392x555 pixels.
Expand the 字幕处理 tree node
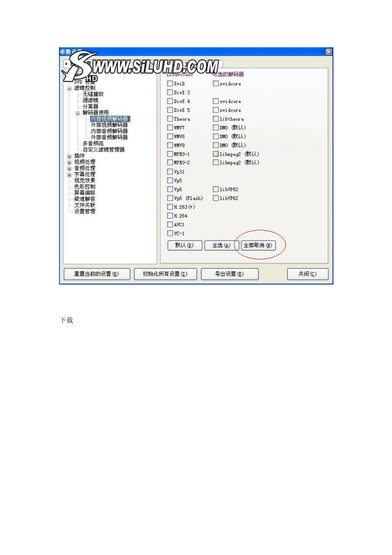coord(69,175)
